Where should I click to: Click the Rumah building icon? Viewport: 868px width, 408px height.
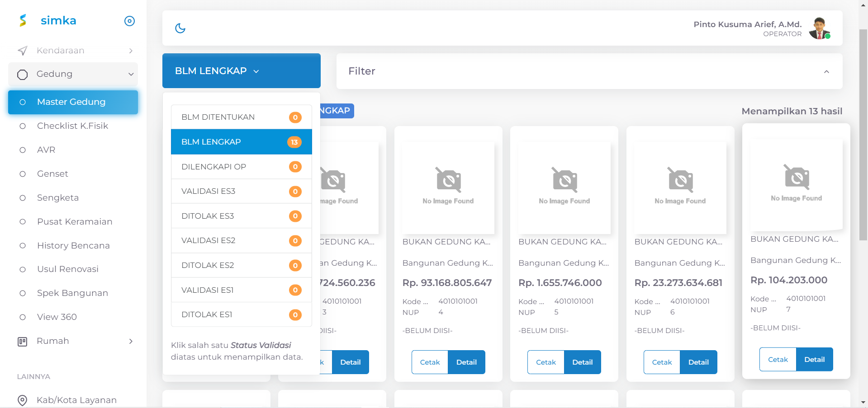point(23,342)
